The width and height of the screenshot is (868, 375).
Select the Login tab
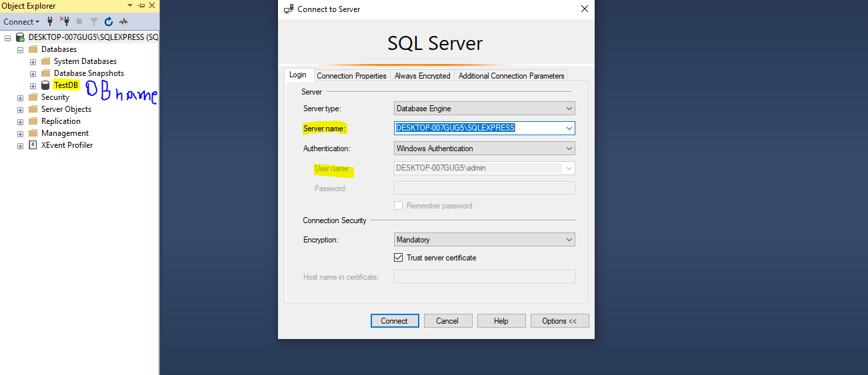[x=298, y=75]
